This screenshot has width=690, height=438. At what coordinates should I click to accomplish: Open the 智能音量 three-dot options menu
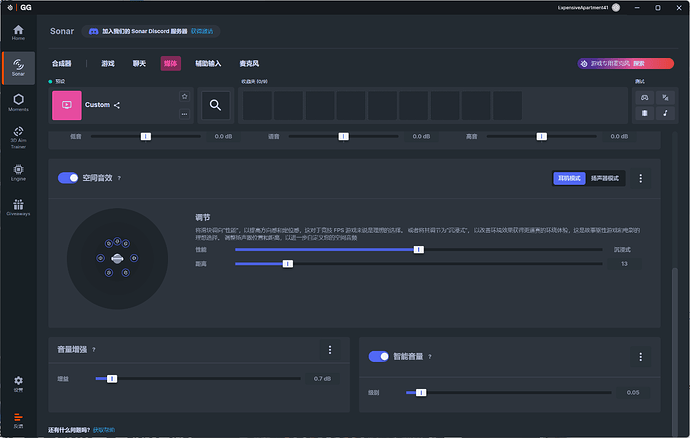641,356
